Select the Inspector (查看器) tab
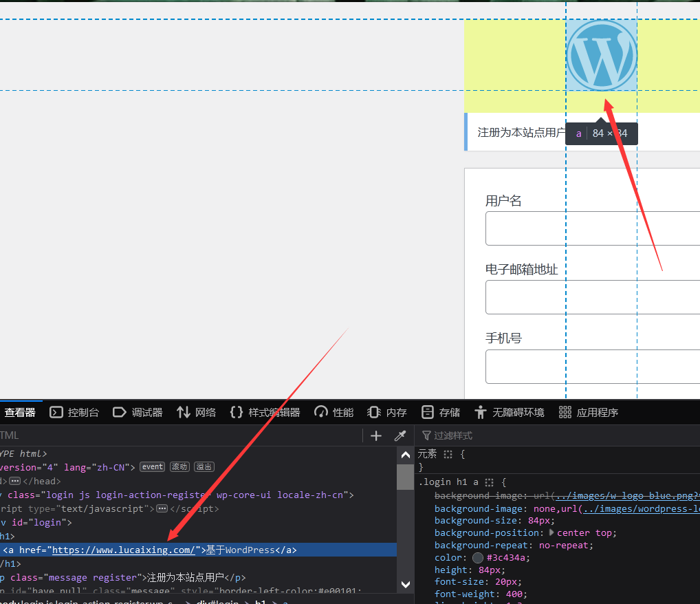Image resolution: width=700 pixels, height=604 pixels. tap(20, 412)
